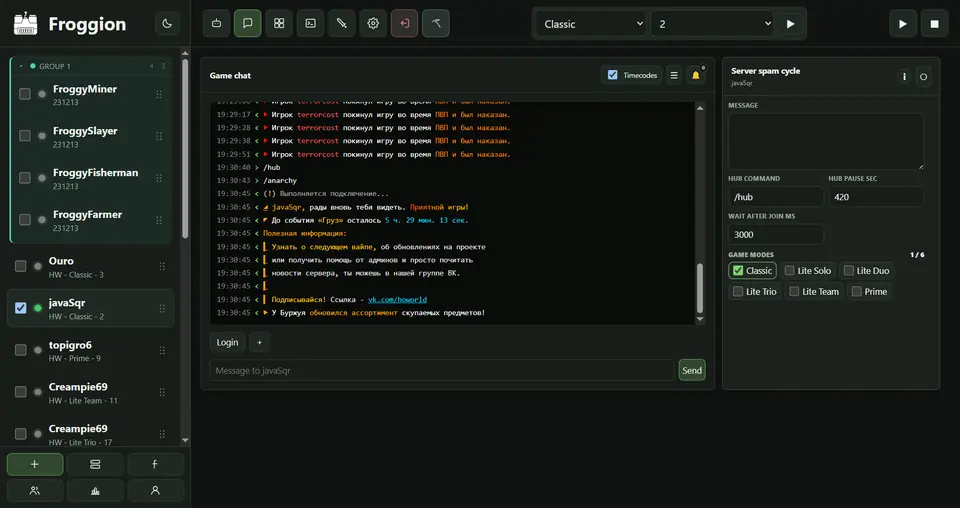Image resolution: width=960 pixels, height=508 pixels.
Task: Click the Send button
Action: (x=692, y=370)
